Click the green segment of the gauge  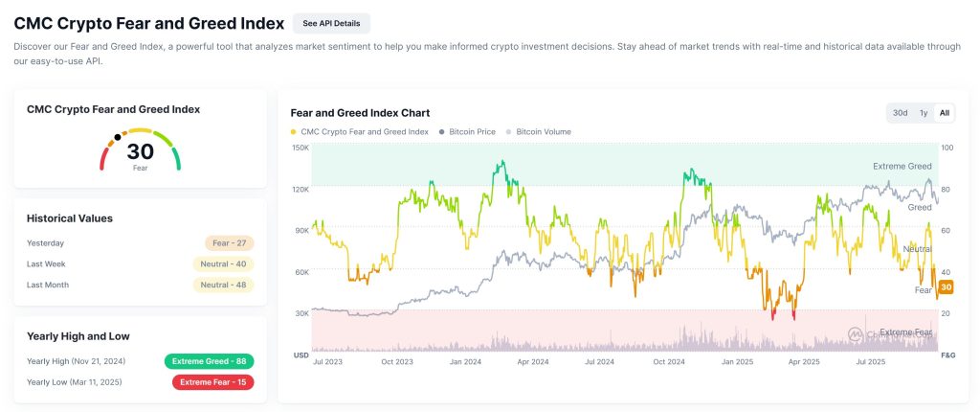point(175,158)
